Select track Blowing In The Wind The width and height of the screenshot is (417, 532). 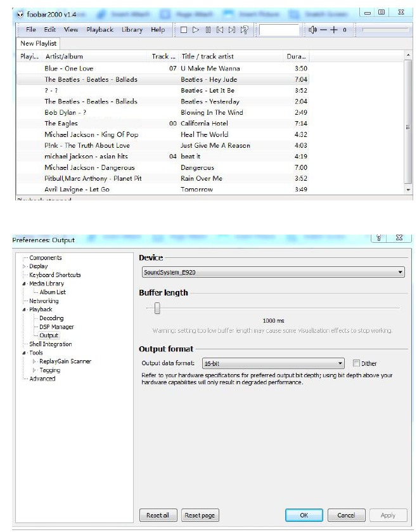(162, 112)
